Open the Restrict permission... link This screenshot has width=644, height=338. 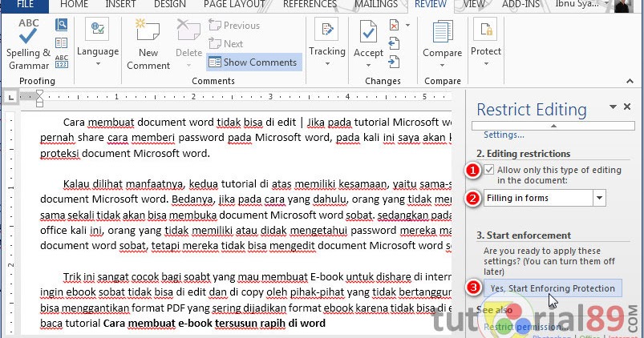[526, 327]
